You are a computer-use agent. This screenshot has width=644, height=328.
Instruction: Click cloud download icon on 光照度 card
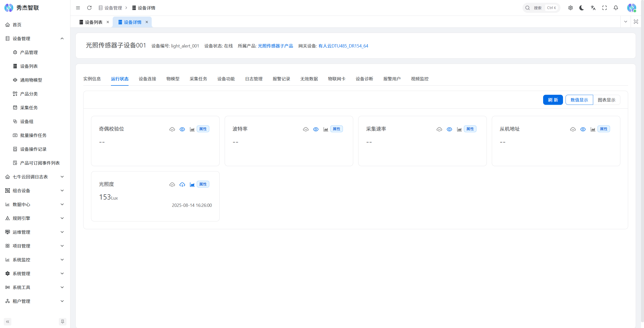tap(182, 185)
